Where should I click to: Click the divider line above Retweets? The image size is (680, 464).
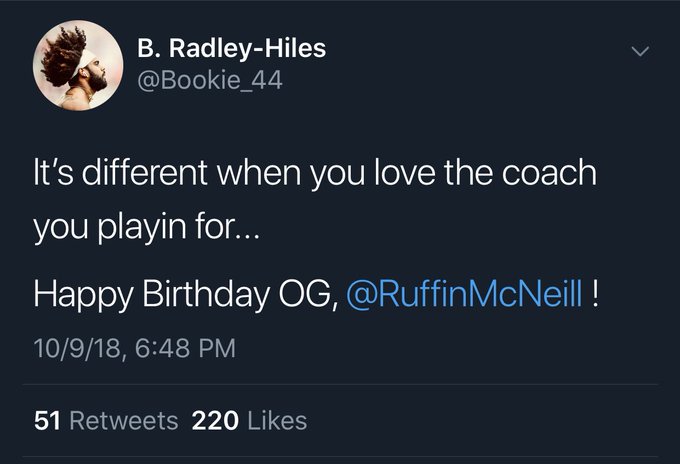pos(340,385)
